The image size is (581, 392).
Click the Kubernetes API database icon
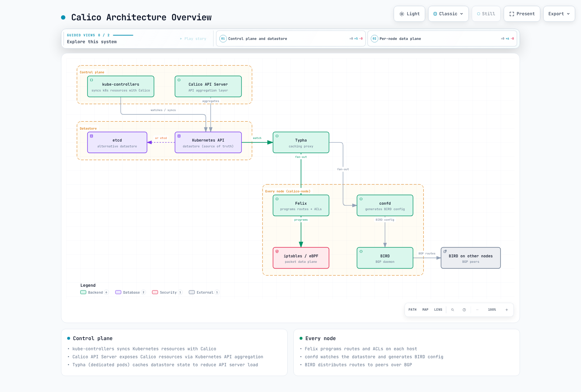point(179,136)
